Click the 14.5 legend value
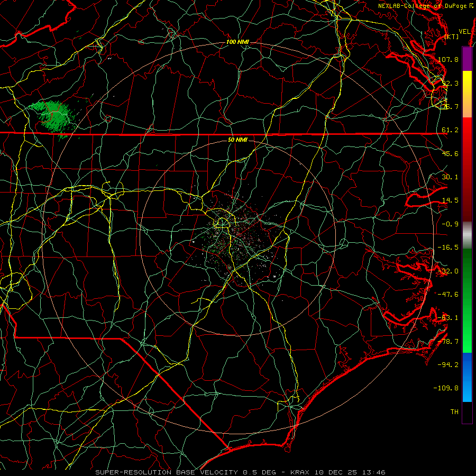The height and width of the screenshot is (476, 476). (x=450, y=200)
